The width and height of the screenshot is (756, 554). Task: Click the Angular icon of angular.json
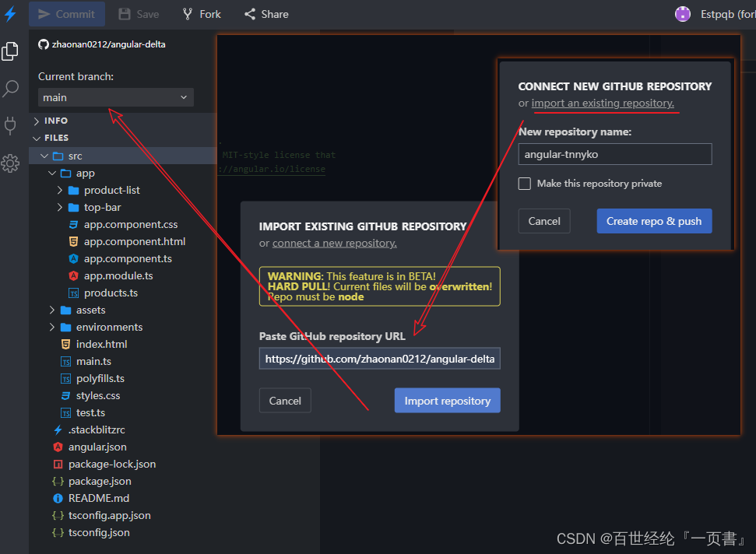coord(58,447)
